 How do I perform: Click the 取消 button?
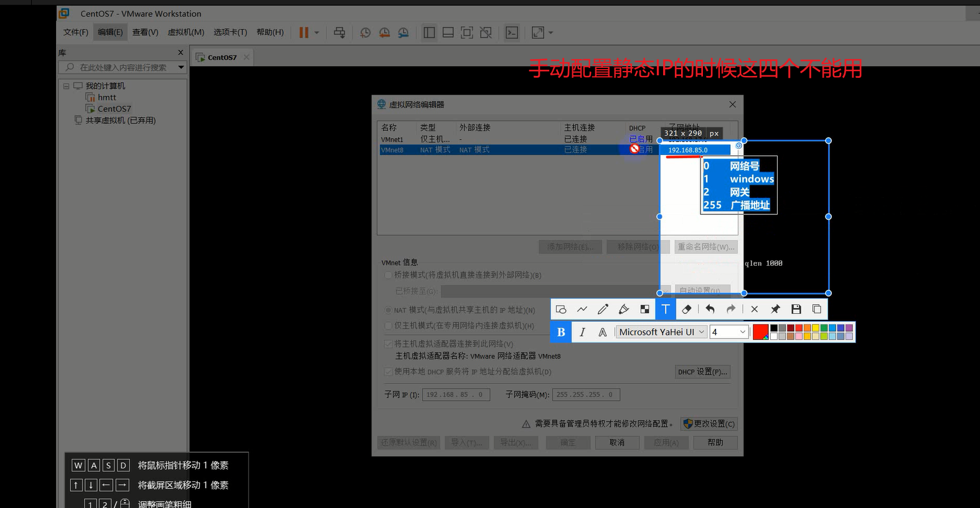click(x=617, y=443)
